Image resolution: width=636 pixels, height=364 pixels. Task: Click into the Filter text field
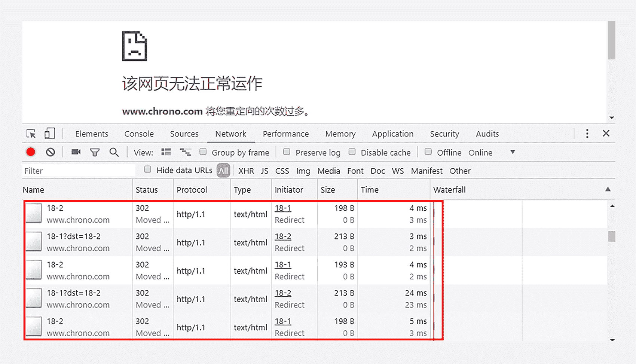point(79,171)
